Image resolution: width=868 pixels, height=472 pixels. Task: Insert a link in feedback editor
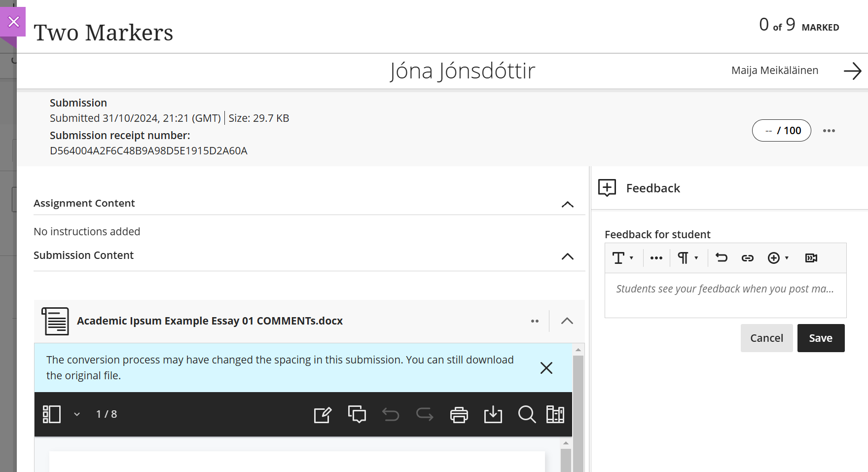coord(747,258)
